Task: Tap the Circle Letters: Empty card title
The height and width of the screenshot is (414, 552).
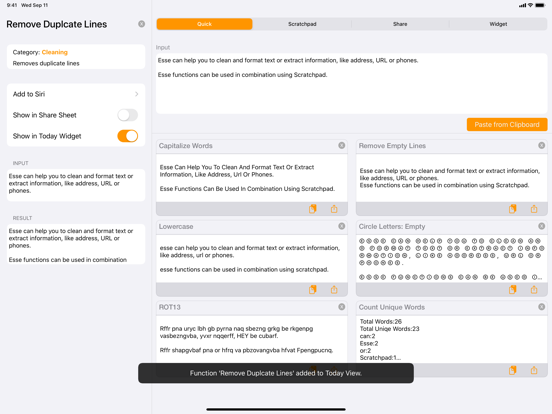Action: pyautogui.click(x=392, y=226)
